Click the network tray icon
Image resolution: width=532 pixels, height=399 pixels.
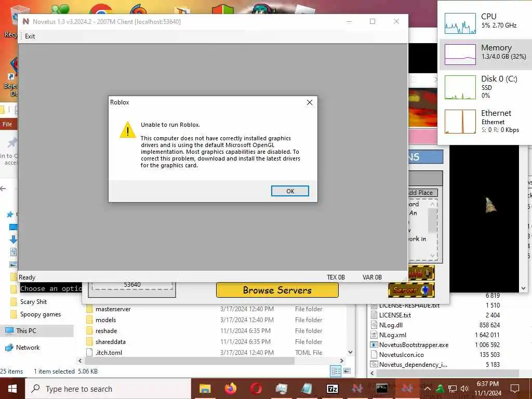[x=452, y=389]
